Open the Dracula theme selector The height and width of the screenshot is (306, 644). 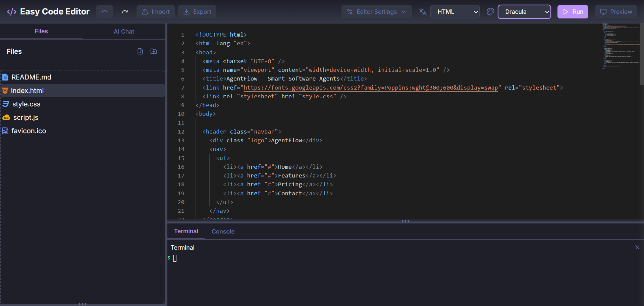coord(525,12)
